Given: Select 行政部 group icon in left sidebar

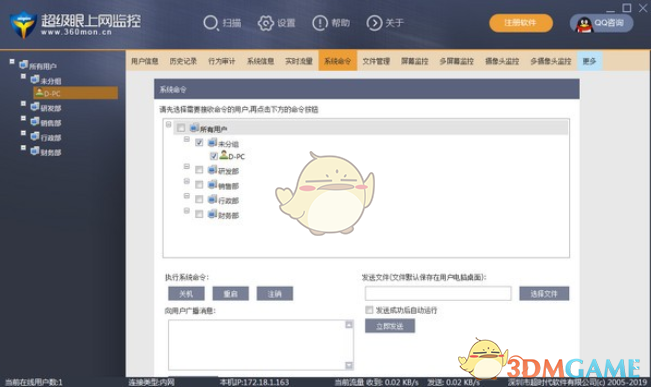Looking at the screenshot, I should tap(35, 136).
